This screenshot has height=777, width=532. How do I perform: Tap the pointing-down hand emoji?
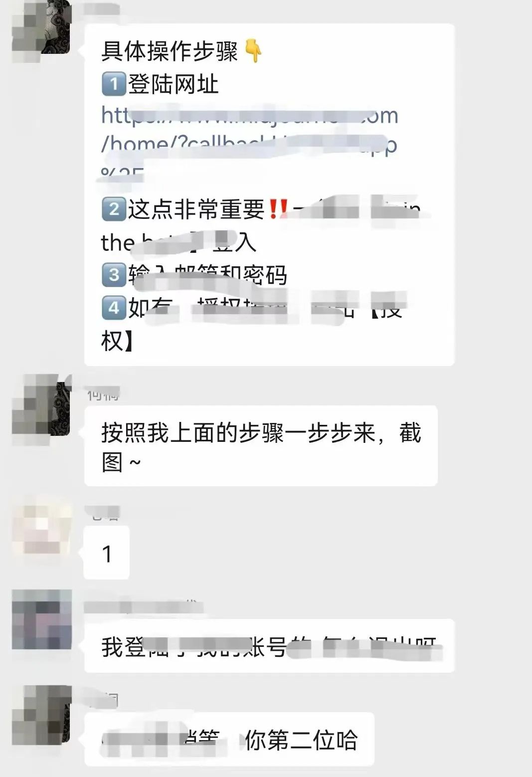point(254,51)
